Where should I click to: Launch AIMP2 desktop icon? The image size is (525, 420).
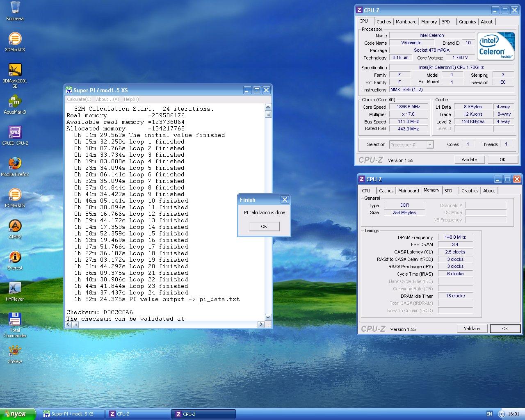[15, 229]
